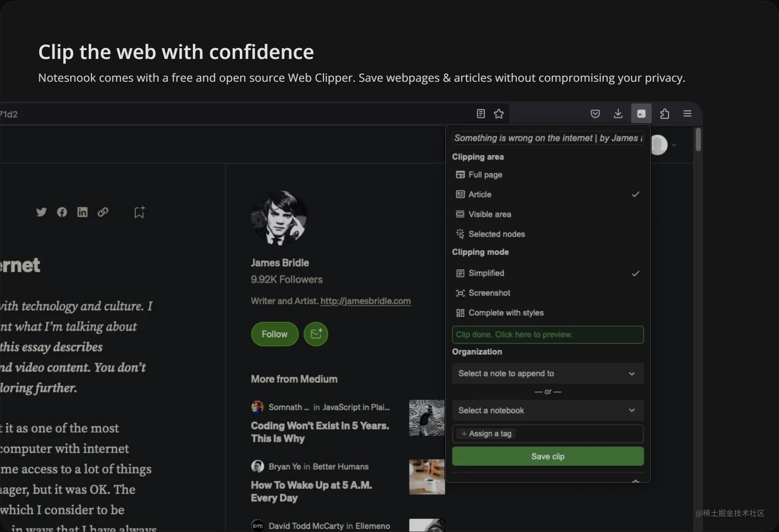Image resolution: width=779 pixels, height=532 pixels.
Task: Select Visible area clipping option
Action: [x=548, y=214]
